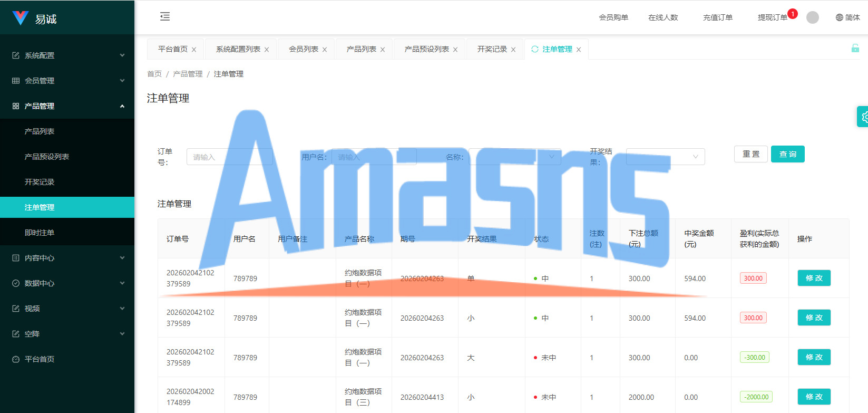Expand the 数据中心 sidebar menu
868x413 pixels.
point(67,283)
